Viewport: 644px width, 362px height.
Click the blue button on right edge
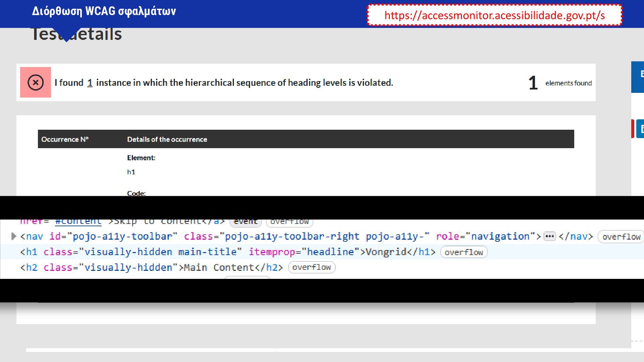(638, 77)
